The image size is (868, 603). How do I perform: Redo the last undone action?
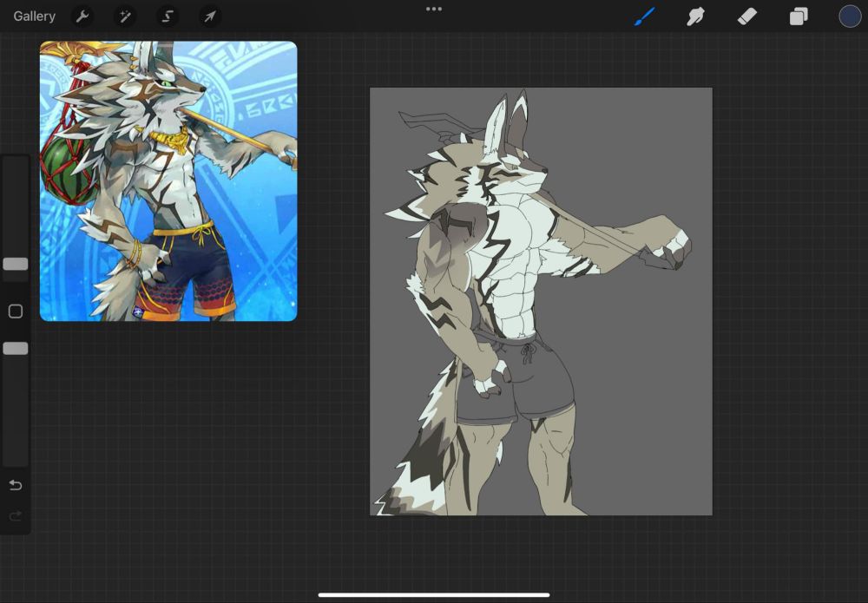16,516
